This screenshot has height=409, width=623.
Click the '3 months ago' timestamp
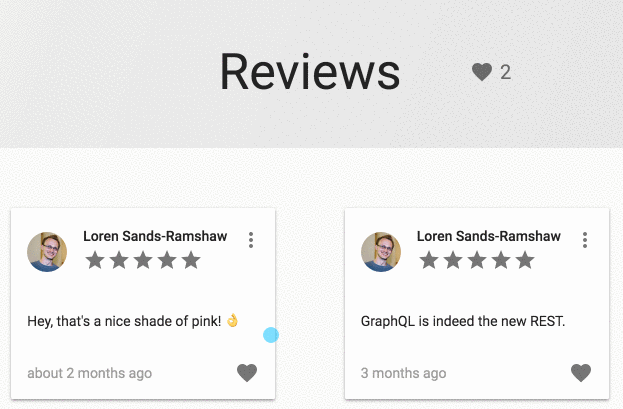[x=403, y=373]
